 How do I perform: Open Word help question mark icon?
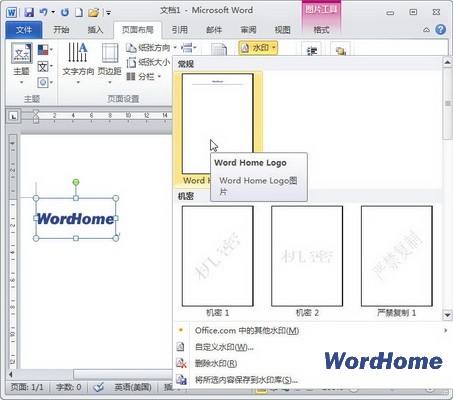441,30
